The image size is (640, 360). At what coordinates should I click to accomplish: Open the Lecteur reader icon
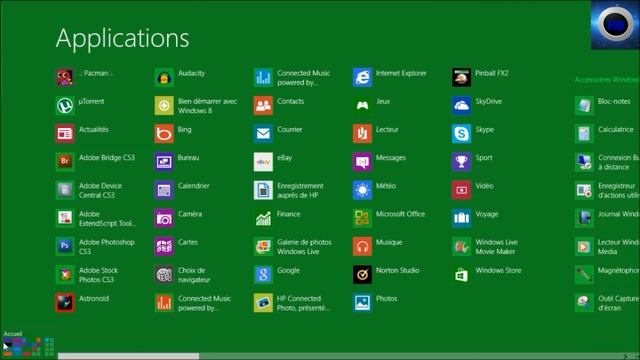coord(362,133)
